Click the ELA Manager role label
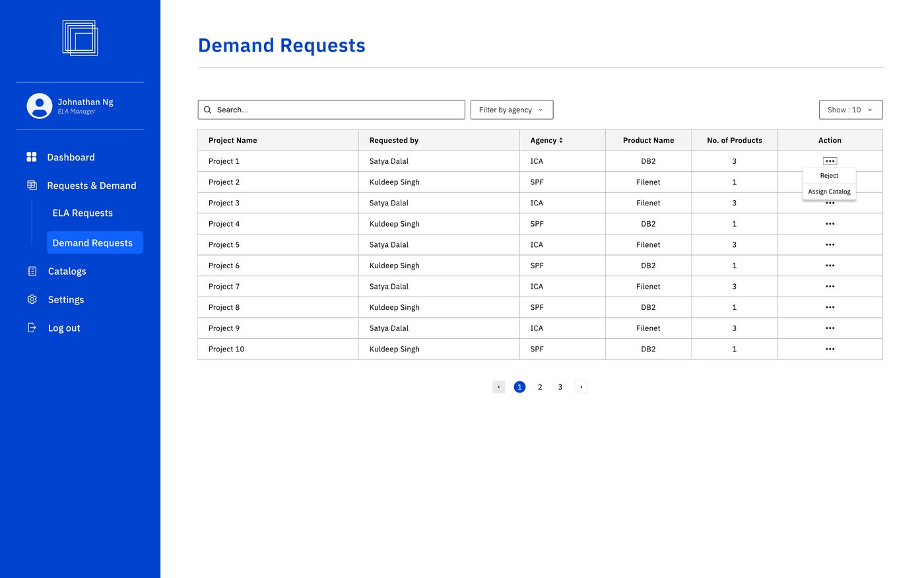Screen dimensions: 924x578 (x=77, y=112)
